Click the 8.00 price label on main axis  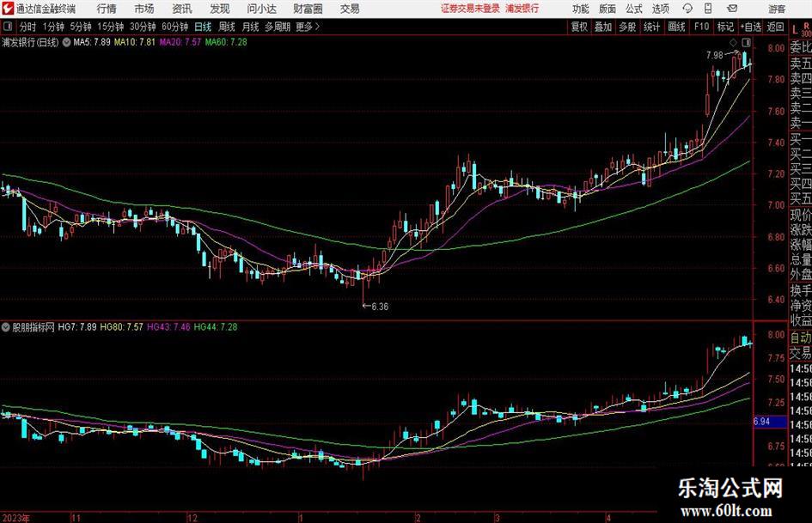coord(776,48)
